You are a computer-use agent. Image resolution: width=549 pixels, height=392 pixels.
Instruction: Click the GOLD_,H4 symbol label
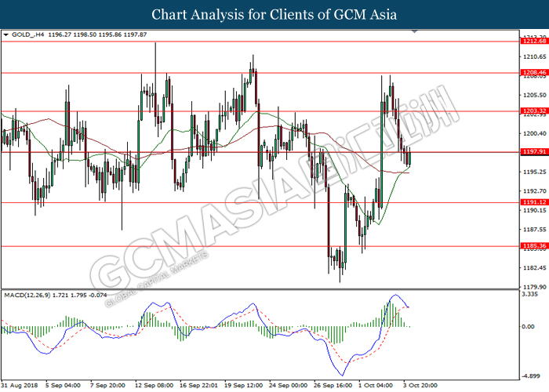28,34
